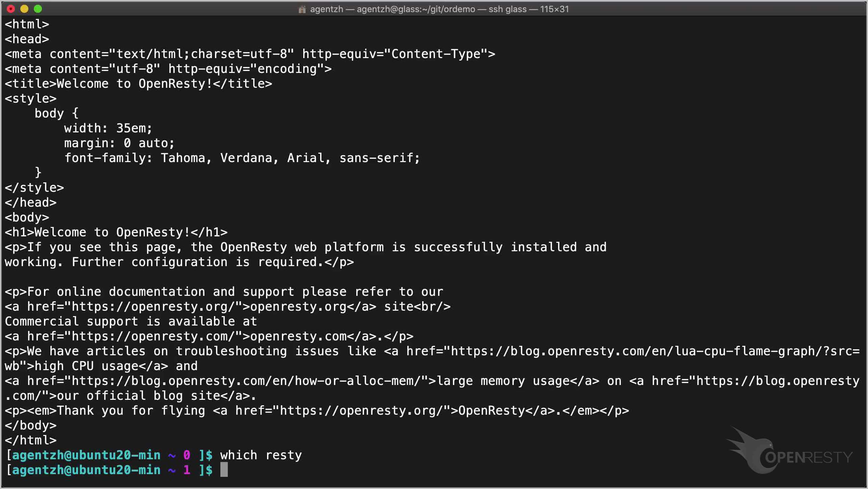
Task: Place cursor at the block cursor prompt
Action: pyautogui.click(x=224, y=470)
